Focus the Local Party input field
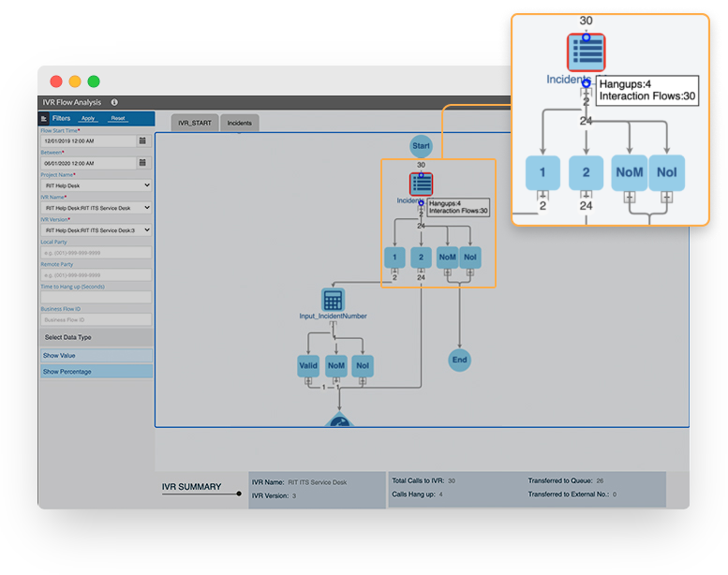Screen dimensions: 728x575 click(x=97, y=253)
